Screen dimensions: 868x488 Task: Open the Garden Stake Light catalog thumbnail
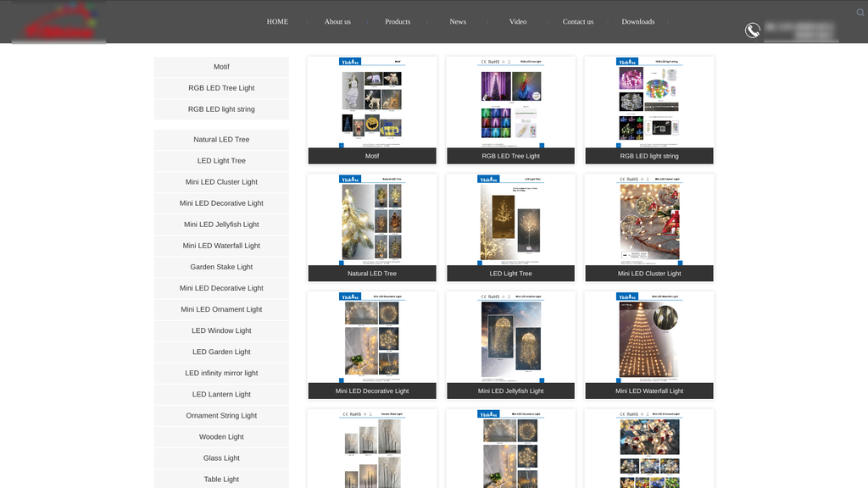(x=372, y=449)
